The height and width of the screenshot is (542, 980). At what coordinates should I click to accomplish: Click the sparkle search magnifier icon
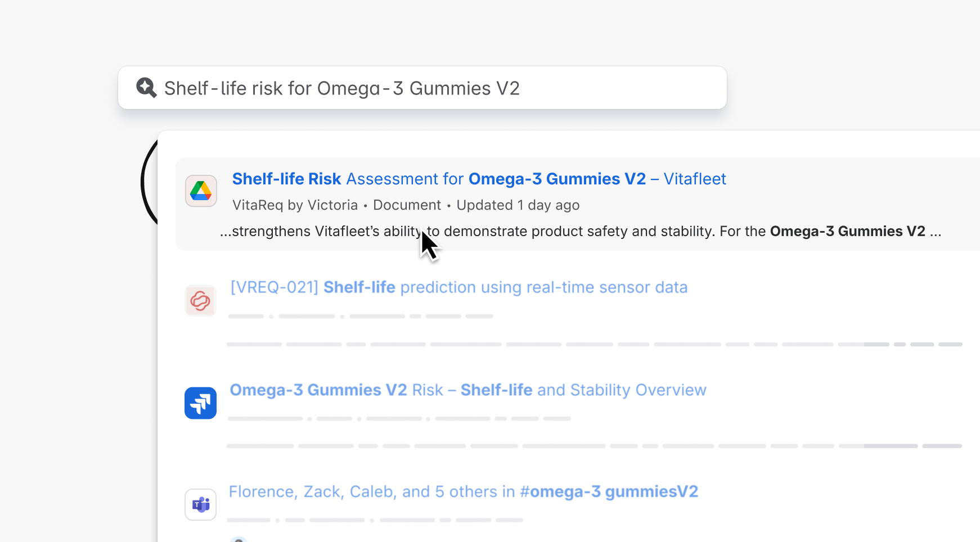[146, 88]
